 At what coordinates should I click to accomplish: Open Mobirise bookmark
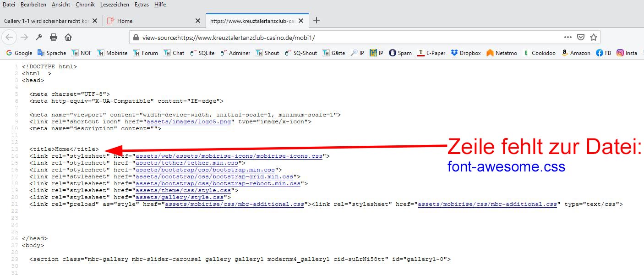click(x=112, y=53)
